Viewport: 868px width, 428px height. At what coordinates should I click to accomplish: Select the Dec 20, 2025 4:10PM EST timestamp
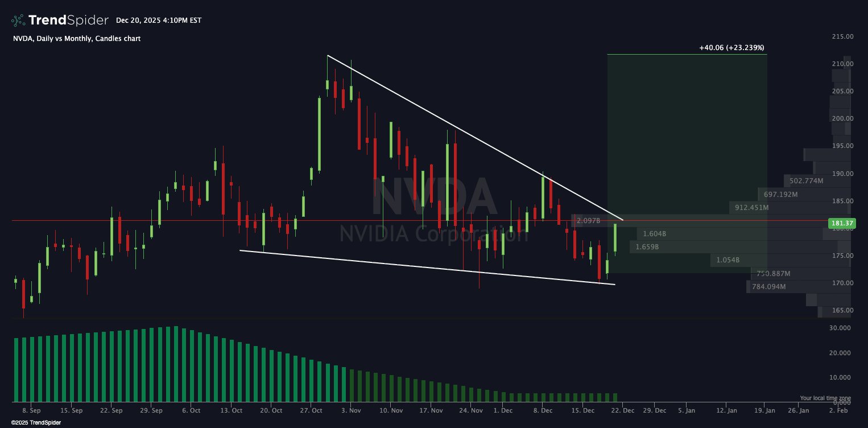pyautogui.click(x=159, y=20)
